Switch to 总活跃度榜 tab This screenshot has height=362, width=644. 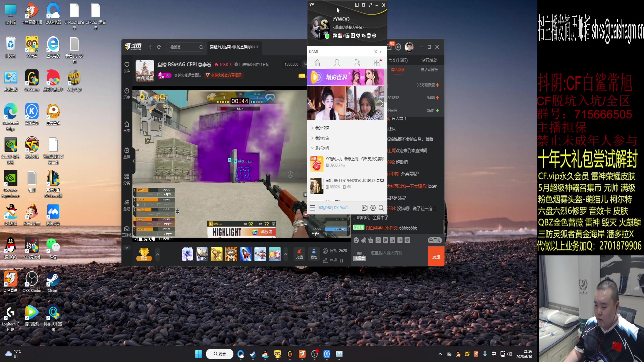click(x=429, y=70)
